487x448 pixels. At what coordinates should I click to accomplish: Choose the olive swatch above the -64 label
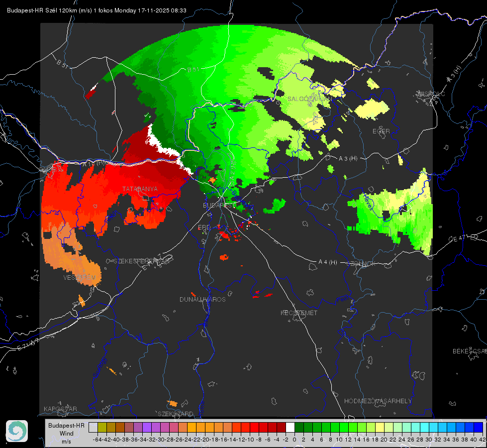102,427
